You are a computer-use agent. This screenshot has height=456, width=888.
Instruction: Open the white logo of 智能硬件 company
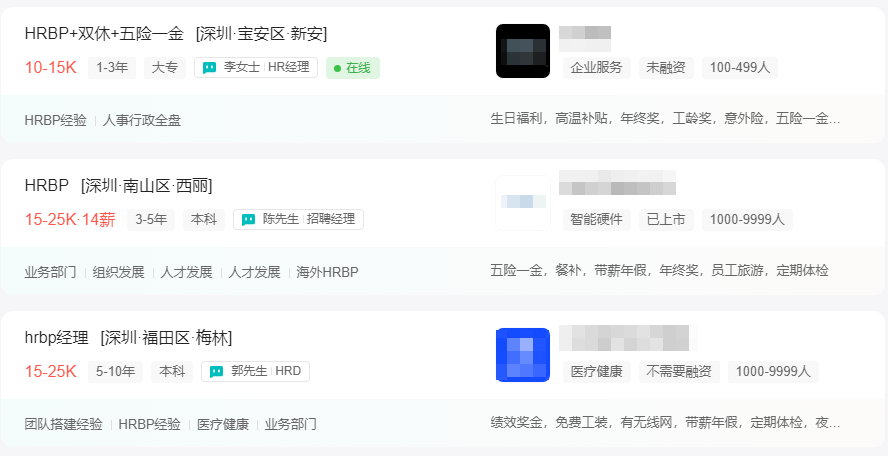(523, 203)
